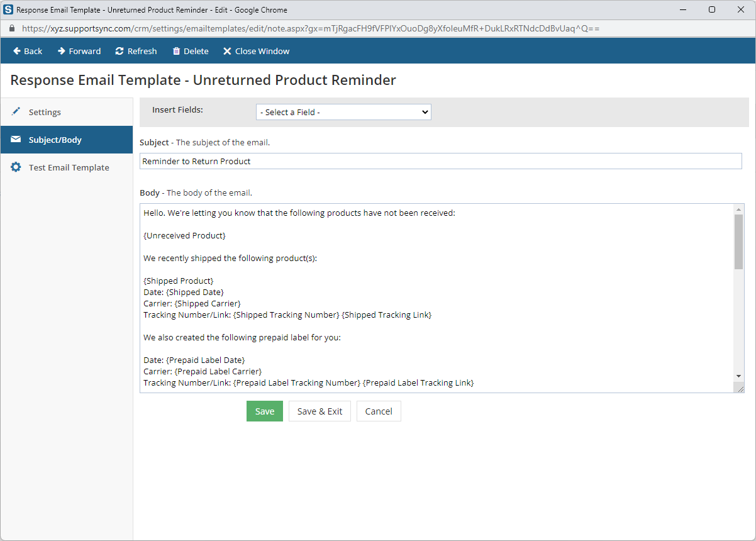
Task: Click the Back arrow icon
Action: point(17,51)
